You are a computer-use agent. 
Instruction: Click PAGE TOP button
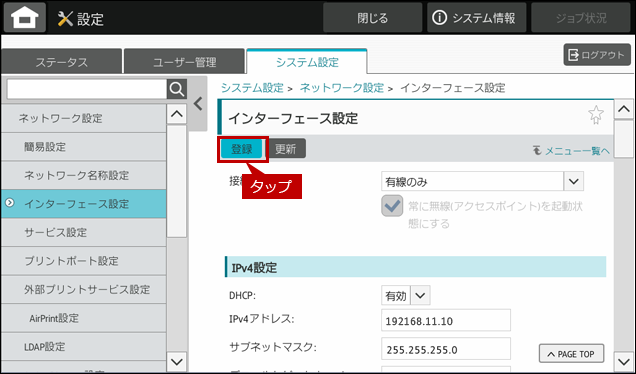coord(571,354)
